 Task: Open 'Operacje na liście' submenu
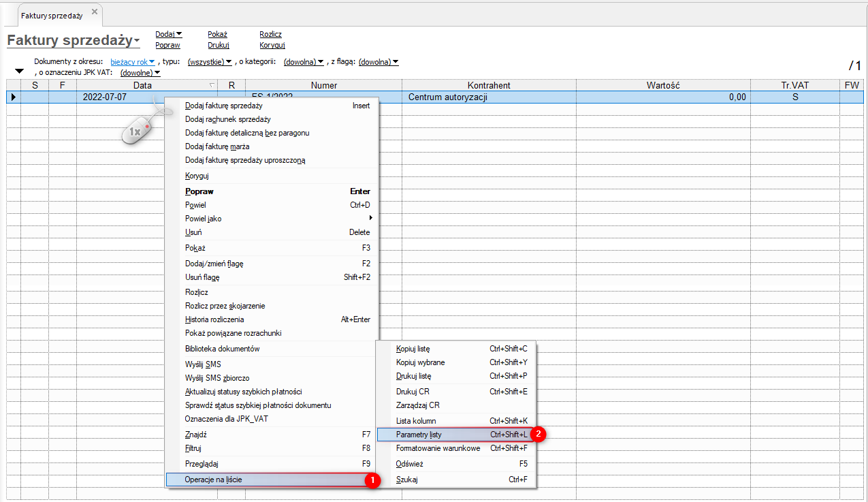point(272,480)
